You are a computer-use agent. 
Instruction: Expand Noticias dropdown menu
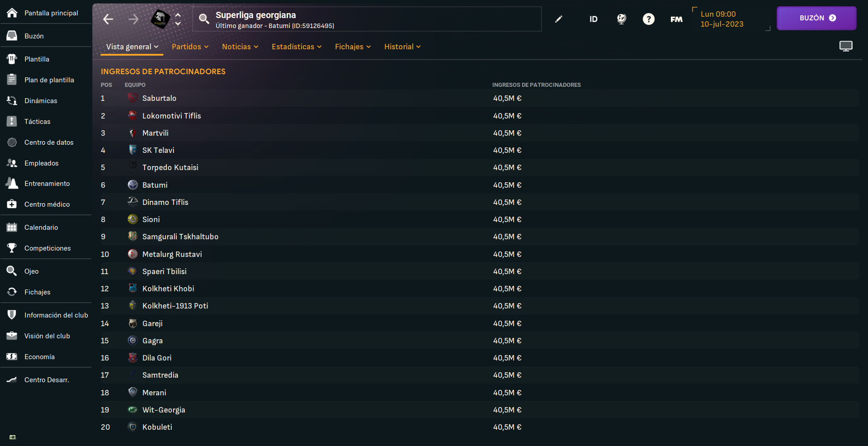[240, 47]
